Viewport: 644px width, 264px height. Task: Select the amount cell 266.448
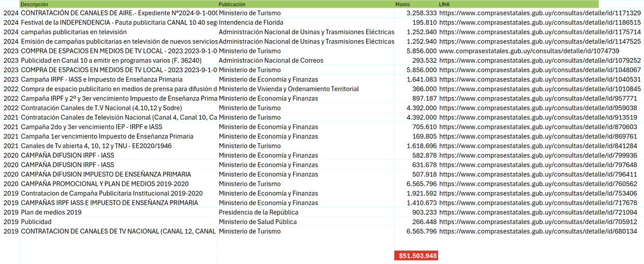(x=416, y=222)
